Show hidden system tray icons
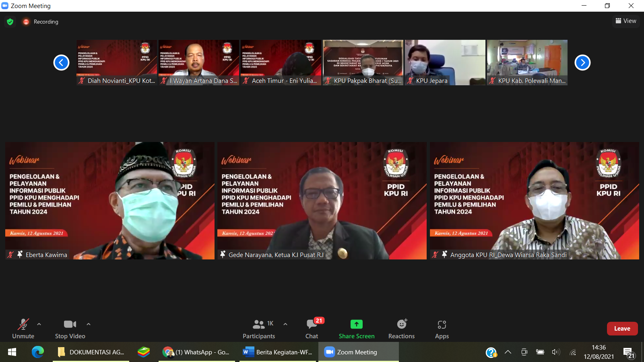Viewport: 644px width, 362px height. click(x=508, y=352)
